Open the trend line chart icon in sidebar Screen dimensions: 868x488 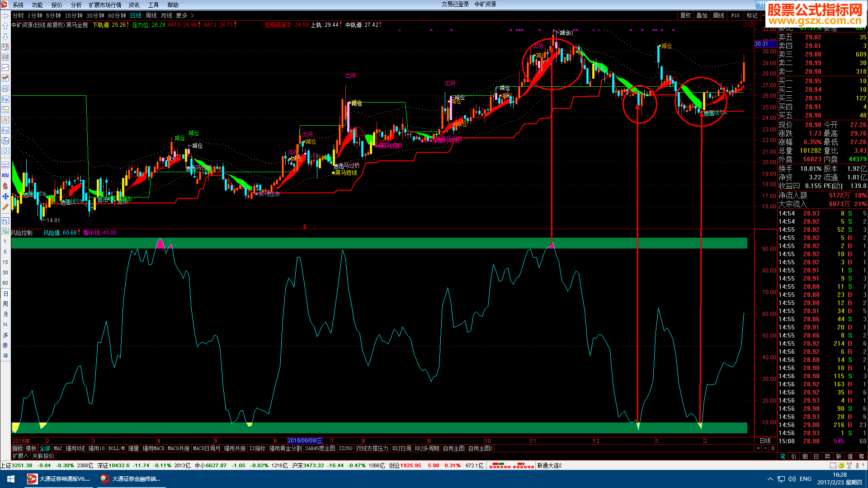click(5, 68)
